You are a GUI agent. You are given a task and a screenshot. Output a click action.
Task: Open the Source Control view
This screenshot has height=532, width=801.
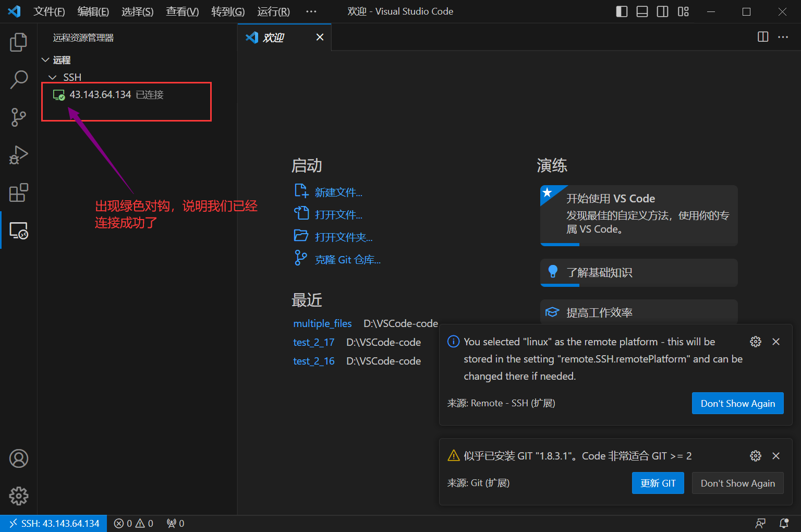coord(19,117)
